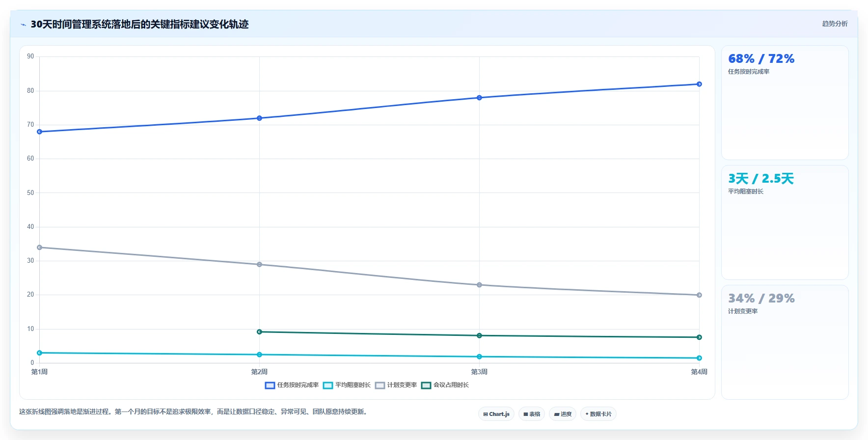
Task: Click the 数据卡片 tag pill
Action: pyautogui.click(x=598, y=414)
